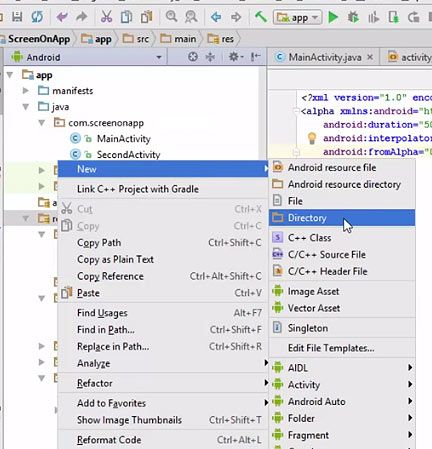Screen dimensions: 432x449
Task: Choose C/C++ Source File
Action: coord(342,254)
